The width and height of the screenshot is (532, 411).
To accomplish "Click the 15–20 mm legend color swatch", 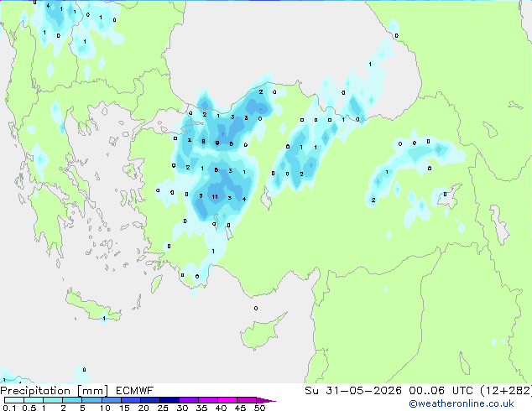I will [130, 400].
